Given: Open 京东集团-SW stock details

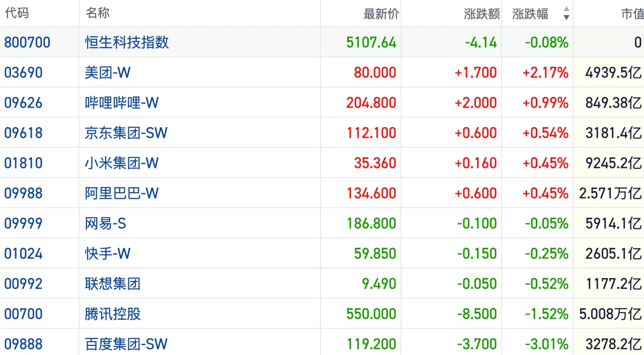Looking at the screenshot, I should coord(126,133).
